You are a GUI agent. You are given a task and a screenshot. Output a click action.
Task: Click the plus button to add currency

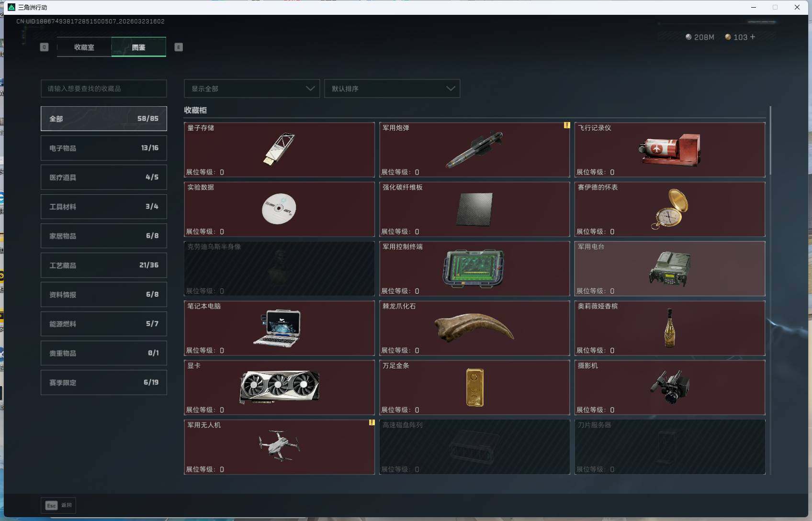click(753, 37)
